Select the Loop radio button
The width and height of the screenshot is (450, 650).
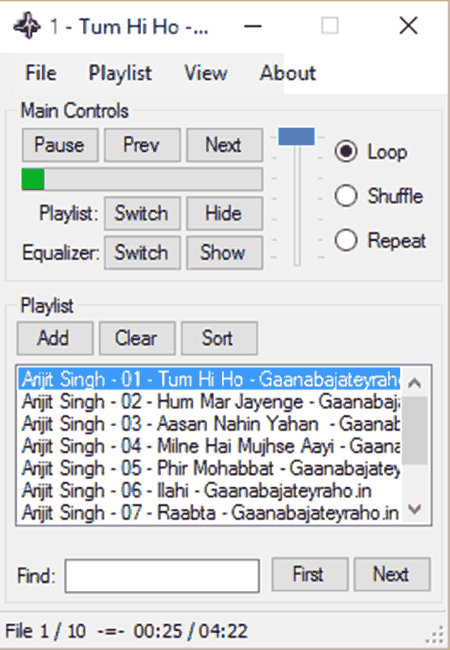tap(346, 151)
